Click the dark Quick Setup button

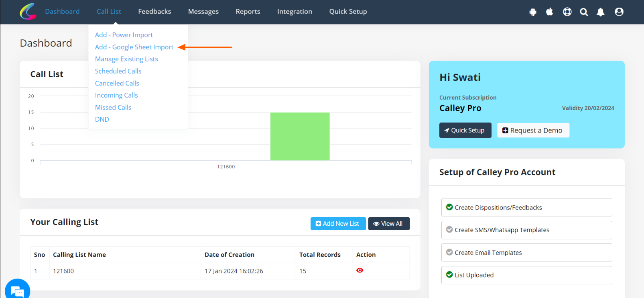point(465,130)
